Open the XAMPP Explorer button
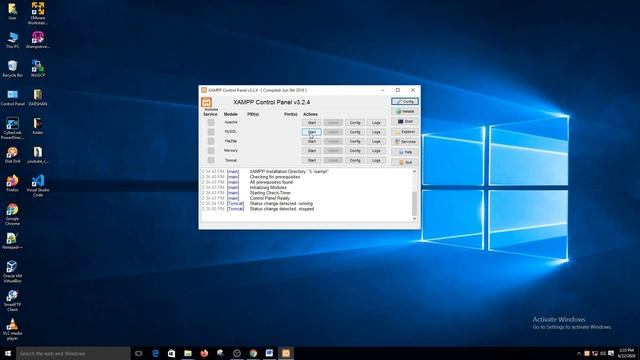640x360 pixels. [404, 132]
